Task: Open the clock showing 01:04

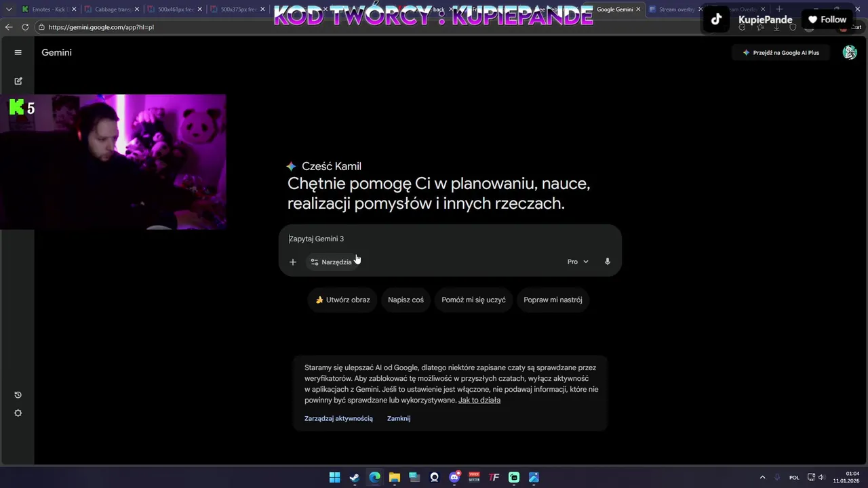Action: point(846,477)
